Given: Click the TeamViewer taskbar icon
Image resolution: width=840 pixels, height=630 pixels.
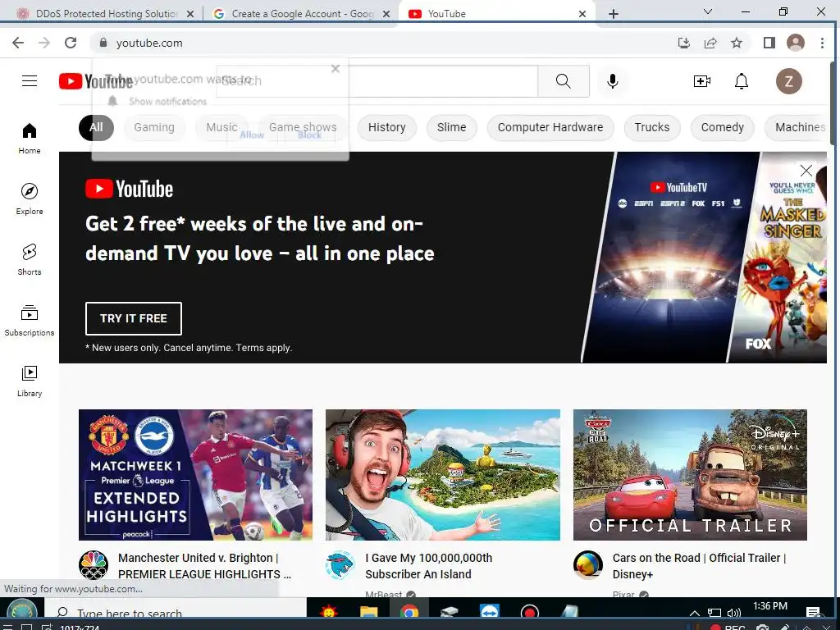Looking at the screenshot, I should click(489, 611).
